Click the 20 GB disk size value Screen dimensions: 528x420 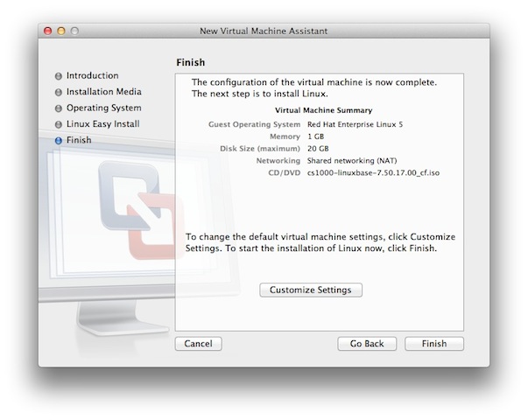click(x=318, y=149)
